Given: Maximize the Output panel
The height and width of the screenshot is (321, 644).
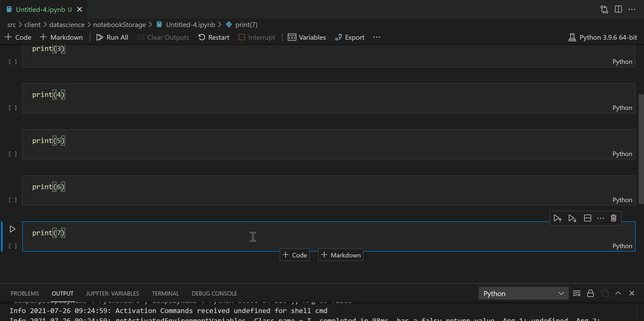Looking at the screenshot, I should pos(618,293).
